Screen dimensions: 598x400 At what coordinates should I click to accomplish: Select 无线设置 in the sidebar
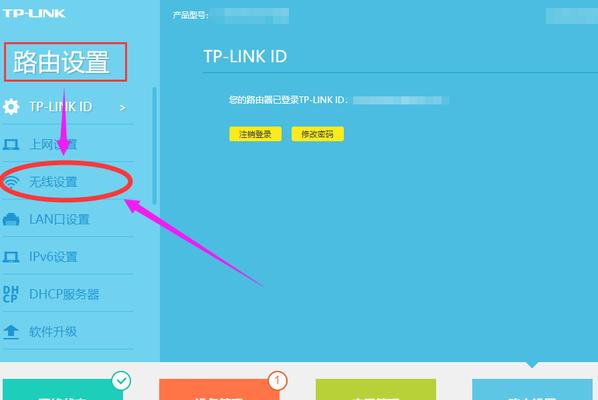tap(68, 182)
